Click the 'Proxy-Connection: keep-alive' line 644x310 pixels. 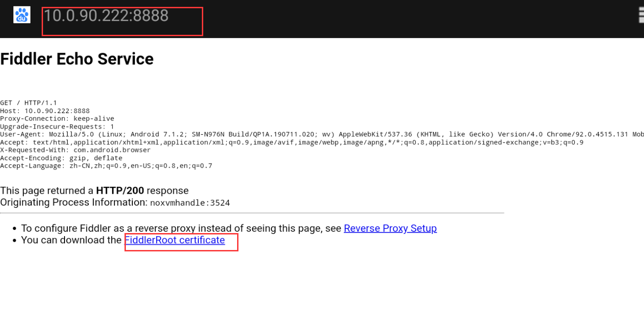point(57,119)
